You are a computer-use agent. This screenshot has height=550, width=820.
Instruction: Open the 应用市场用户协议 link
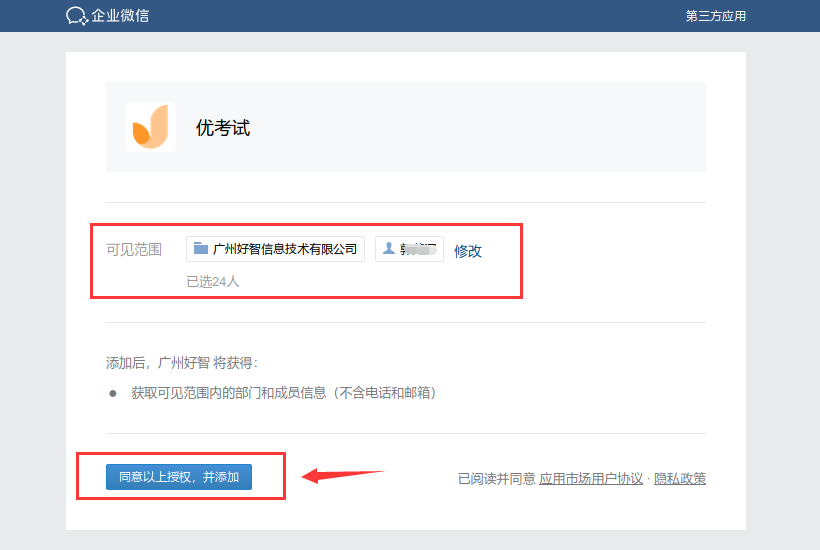pos(591,478)
